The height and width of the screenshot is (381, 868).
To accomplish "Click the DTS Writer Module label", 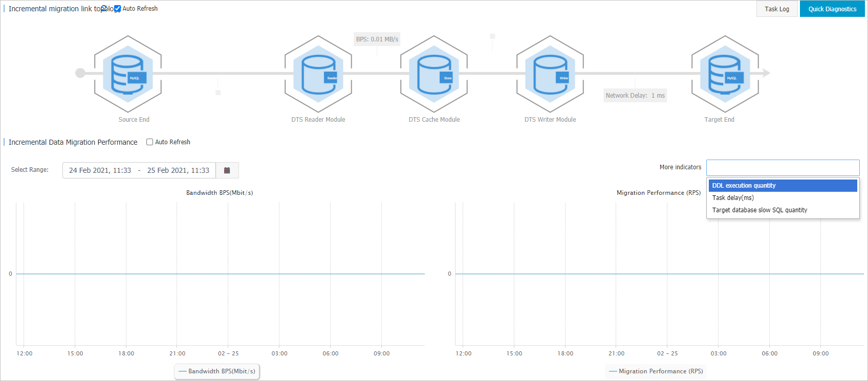I will pyautogui.click(x=550, y=120).
